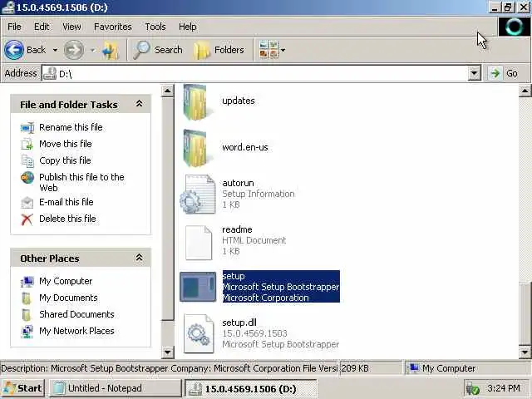Click the Publish to Web globe icon
The height and width of the screenshot is (399, 532).
(x=27, y=177)
